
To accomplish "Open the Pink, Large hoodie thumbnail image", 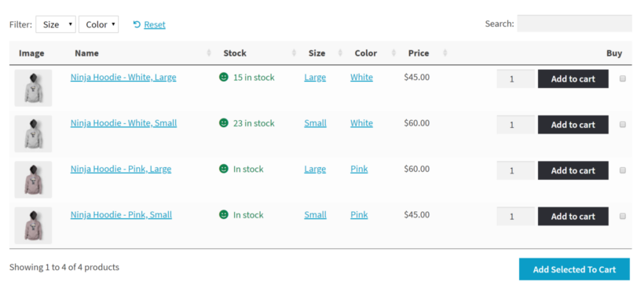I will pos(33,180).
